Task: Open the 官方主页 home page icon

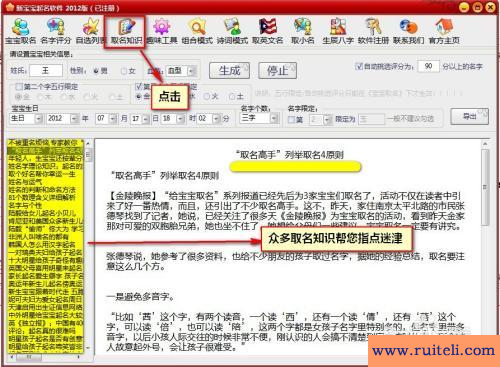Action: (x=444, y=31)
